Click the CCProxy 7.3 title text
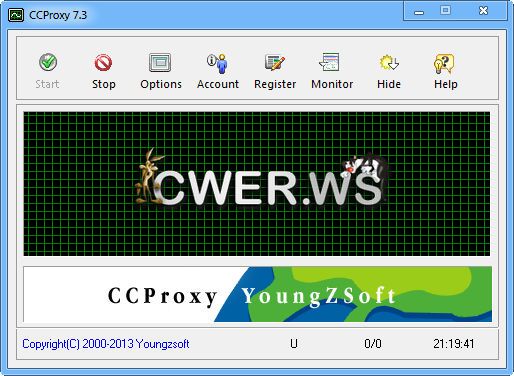The width and height of the screenshot is (514, 376). tap(58, 15)
